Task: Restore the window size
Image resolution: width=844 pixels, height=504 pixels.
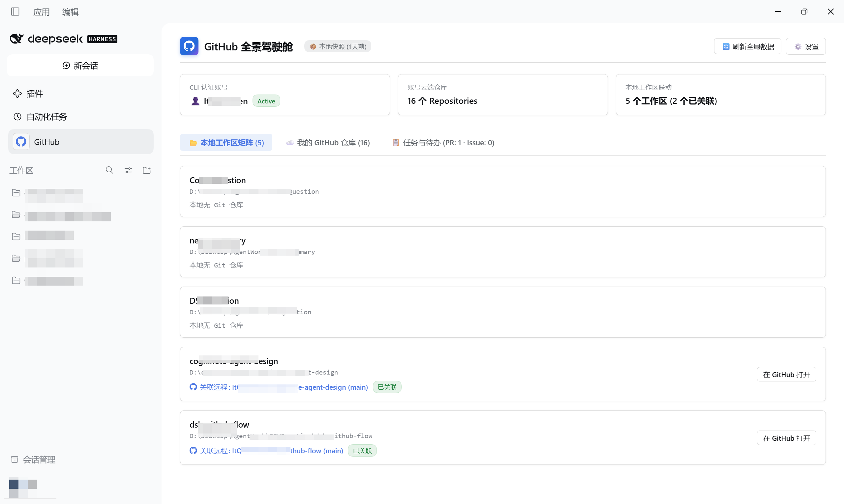Action: tap(804, 12)
